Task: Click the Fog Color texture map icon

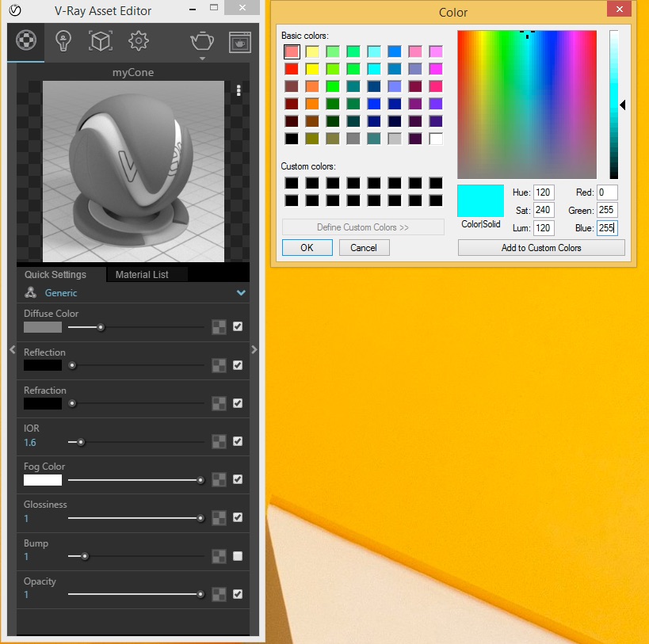Action: pyautogui.click(x=219, y=479)
